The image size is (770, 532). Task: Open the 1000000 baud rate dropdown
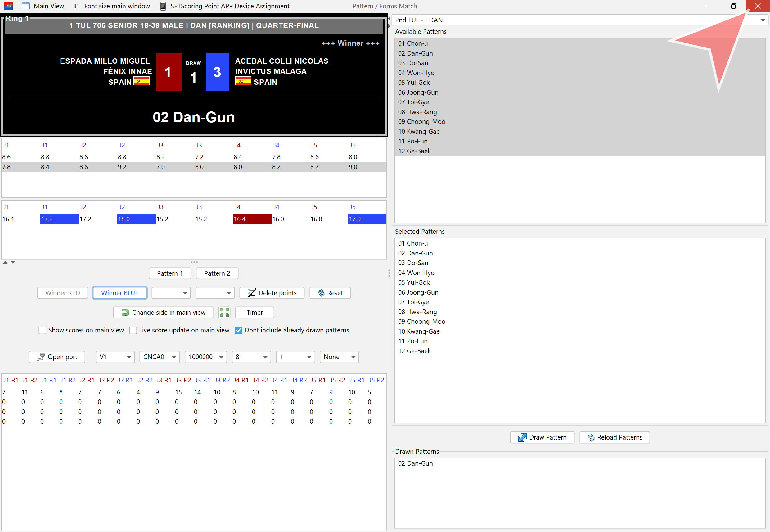click(221, 357)
